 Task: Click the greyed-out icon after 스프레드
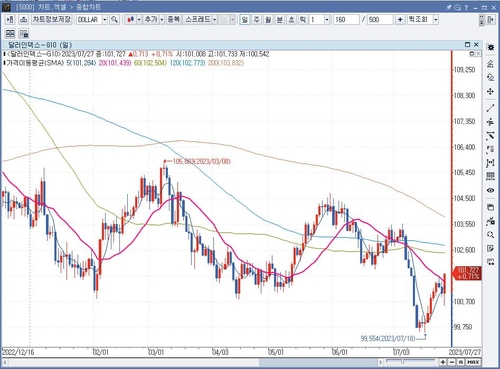pos(224,20)
